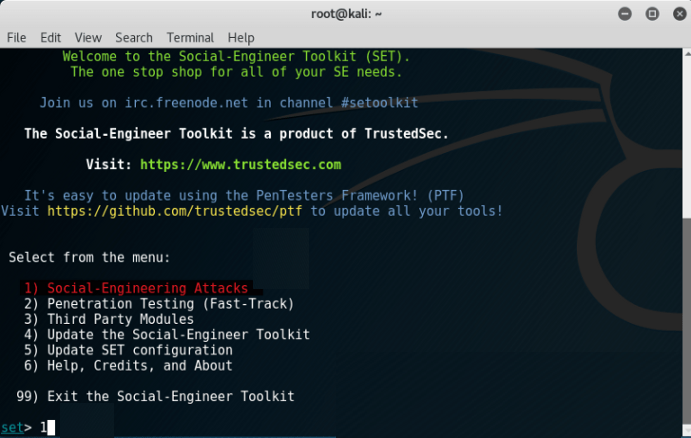Click the 'Select from the menu:' text
691x438 pixels.
(x=89, y=257)
